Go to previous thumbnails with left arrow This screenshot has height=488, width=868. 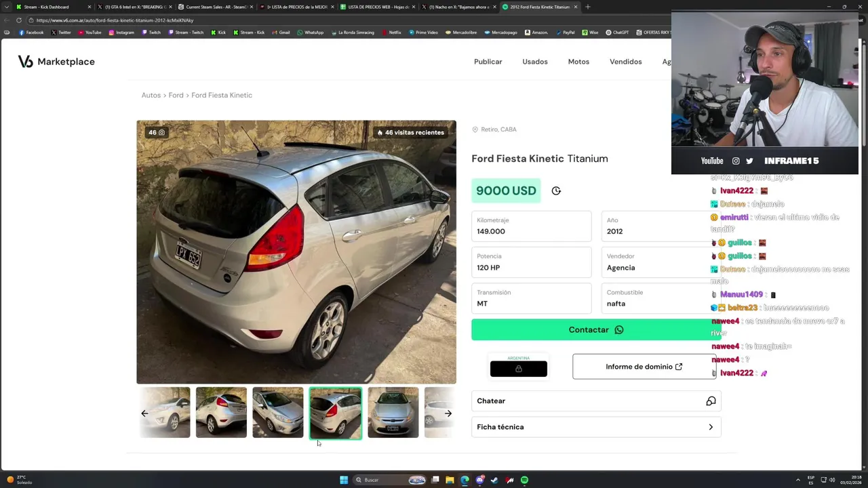144,413
